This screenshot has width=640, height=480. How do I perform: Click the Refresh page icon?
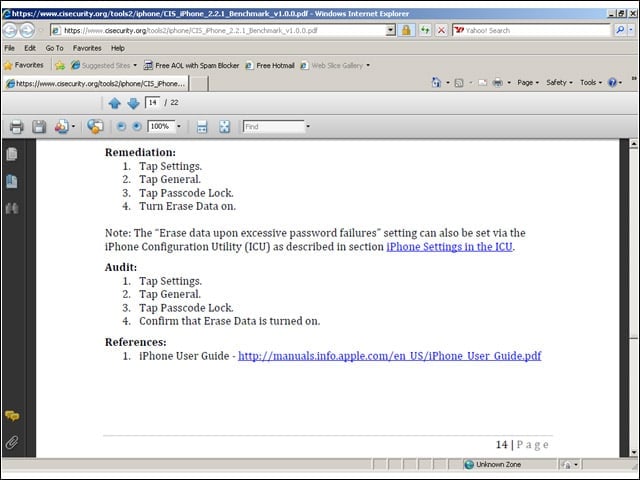coord(425,30)
